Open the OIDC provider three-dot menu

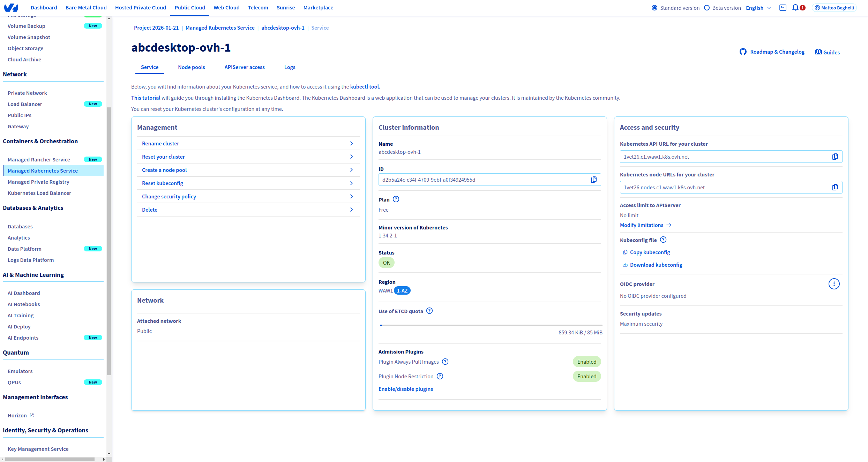click(x=834, y=284)
